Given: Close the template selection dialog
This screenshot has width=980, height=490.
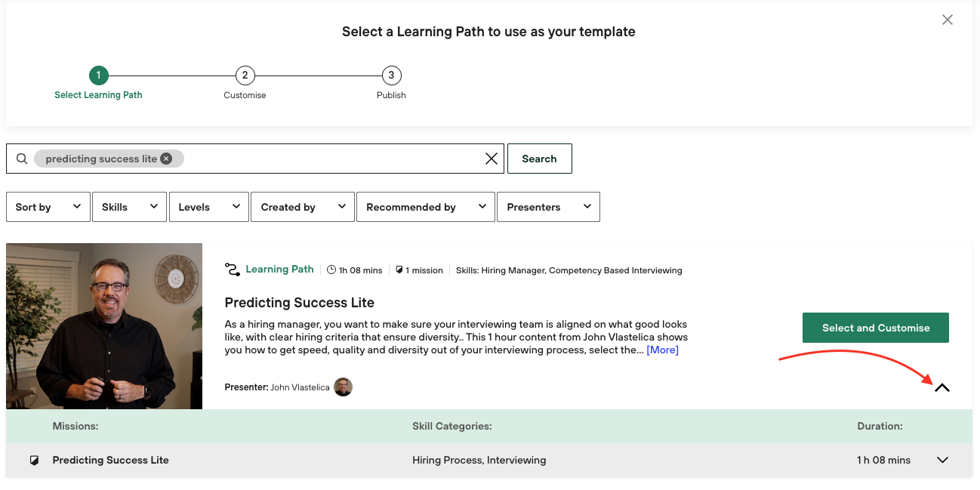Looking at the screenshot, I should [948, 20].
